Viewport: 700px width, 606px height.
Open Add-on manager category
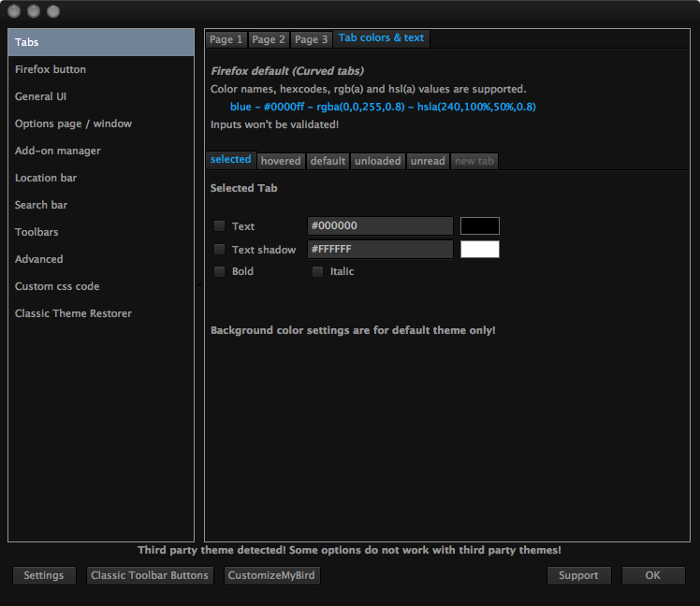(101, 151)
